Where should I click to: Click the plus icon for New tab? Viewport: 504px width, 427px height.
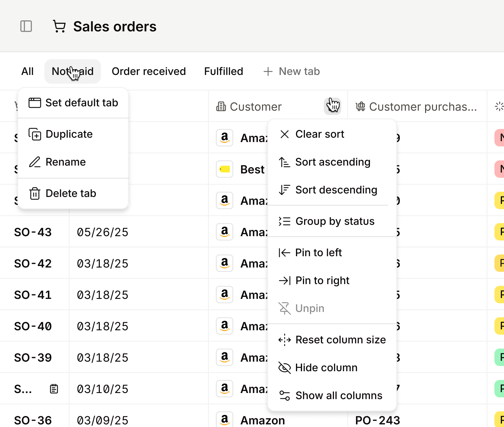point(268,71)
